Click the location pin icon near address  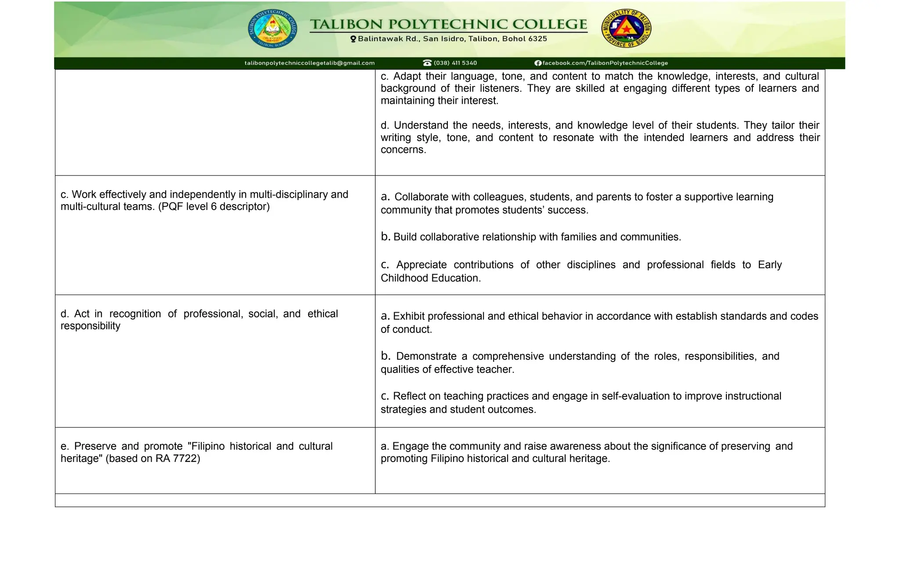(353, 39)
